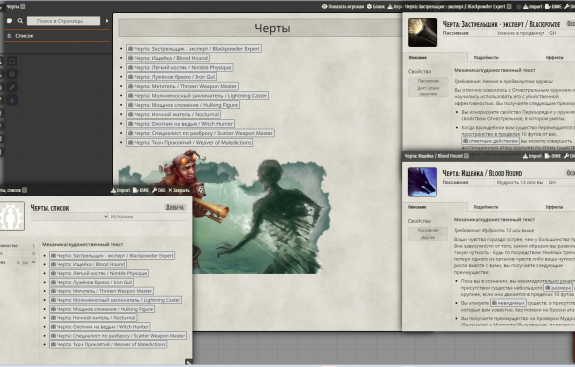This screenshot has width=575, height=367.
Task: Expand the weight units dropdown in list sheet
Action: point(26,263)
